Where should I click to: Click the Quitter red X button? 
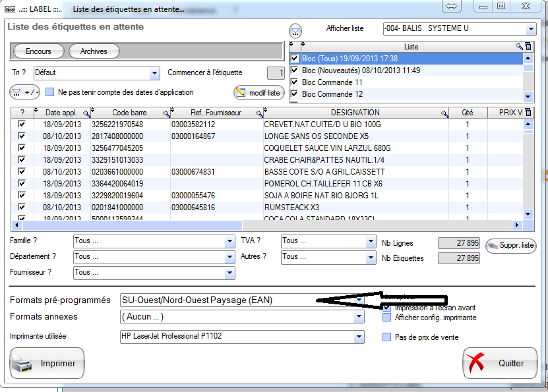click(499, 363)
